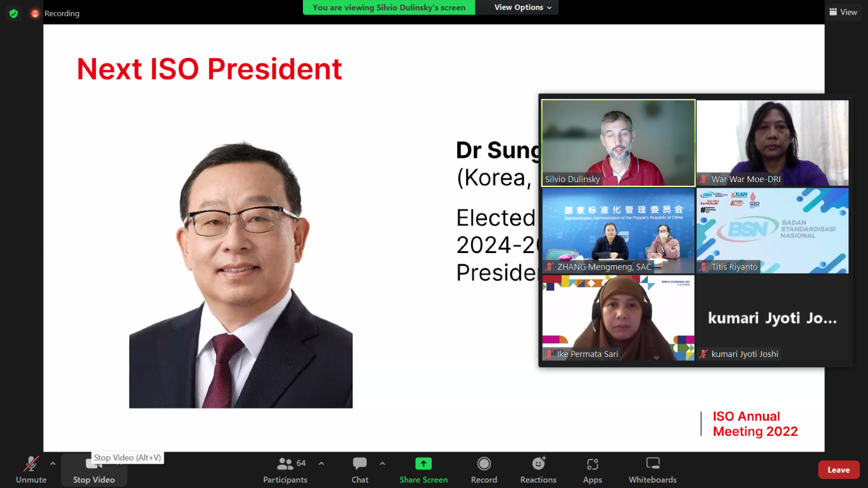Open Reactions menu
The width and height of the screenshot is (868, 488).
(538, 470)
